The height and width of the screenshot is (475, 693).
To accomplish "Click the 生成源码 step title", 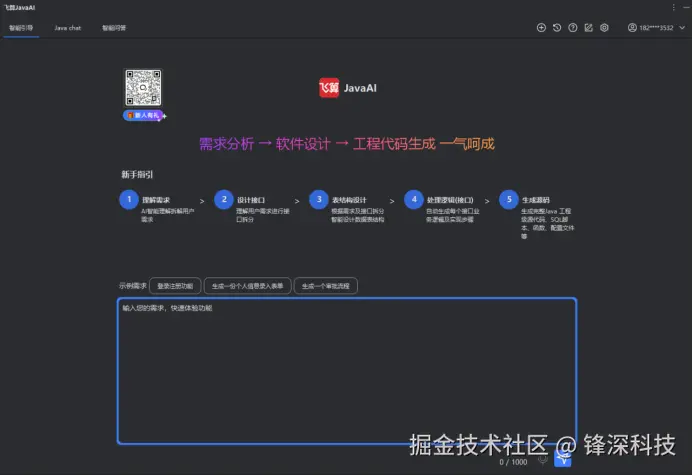I will [536, 200].
